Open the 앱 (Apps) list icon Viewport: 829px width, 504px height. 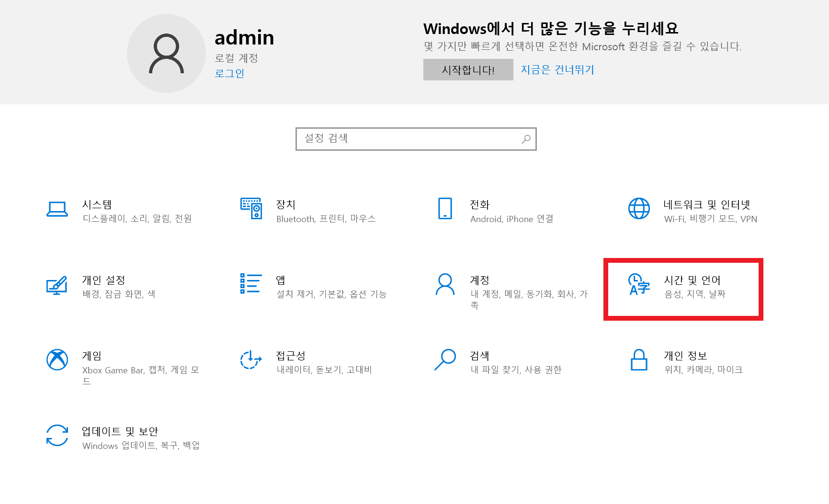point(251,283)
